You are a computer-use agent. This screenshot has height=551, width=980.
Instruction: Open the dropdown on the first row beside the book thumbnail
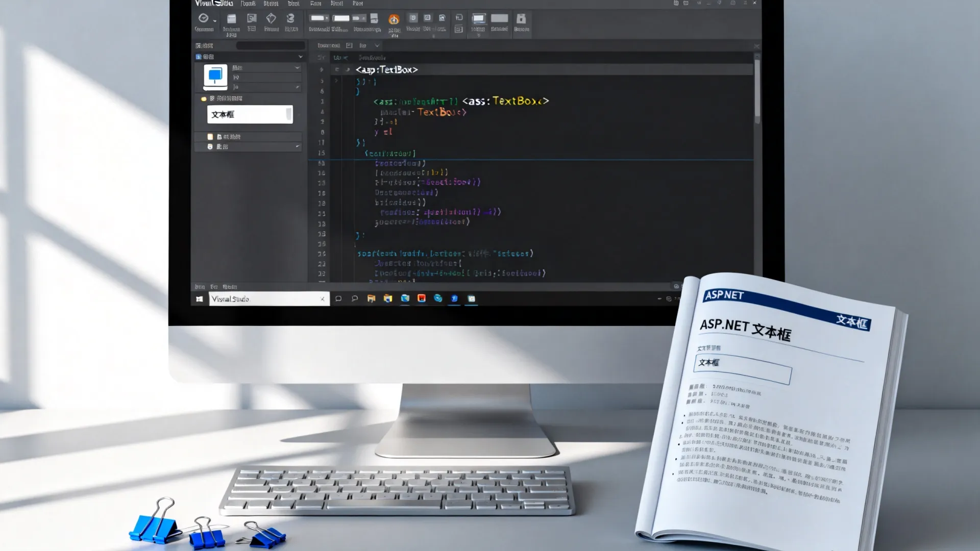click(x=297, y=68)
